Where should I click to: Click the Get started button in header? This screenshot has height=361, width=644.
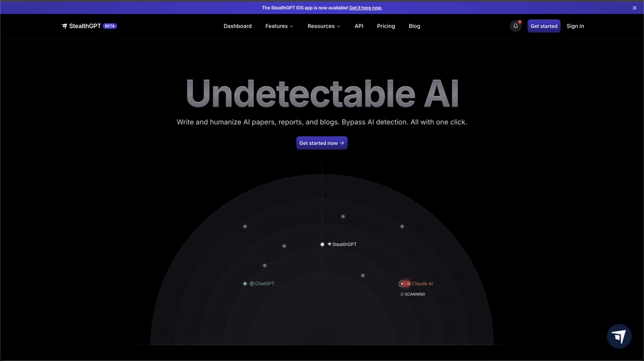tap(544, 26)
